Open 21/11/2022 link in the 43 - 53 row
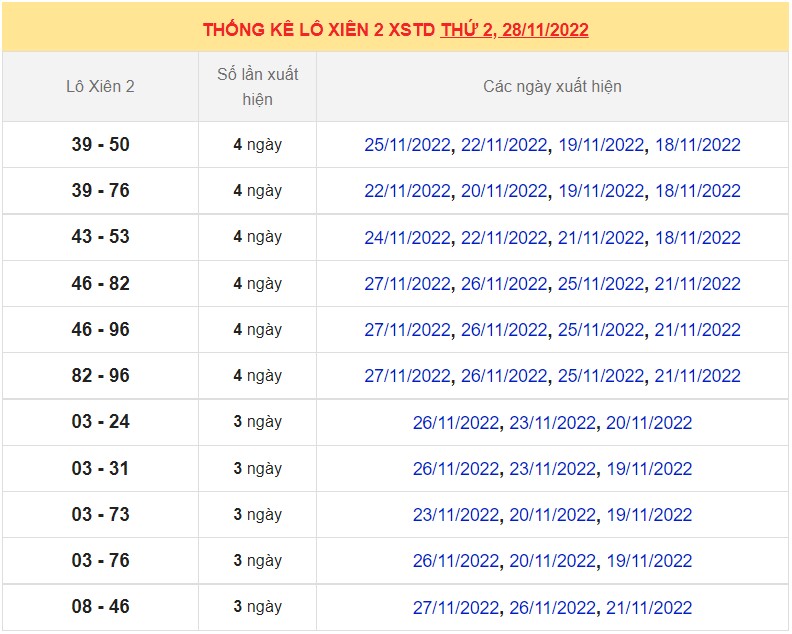792x634 pixels. [601, 238]
